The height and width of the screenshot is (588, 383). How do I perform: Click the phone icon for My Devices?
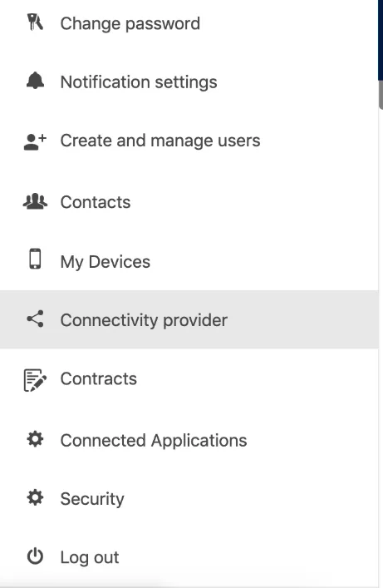point(35,259)
